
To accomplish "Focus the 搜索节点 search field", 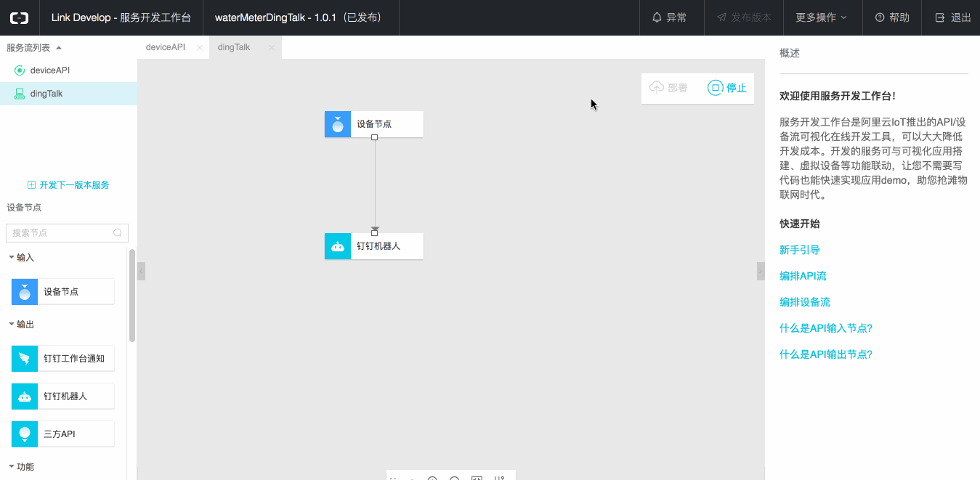I will pyautogui.click(x=67, y=233).
